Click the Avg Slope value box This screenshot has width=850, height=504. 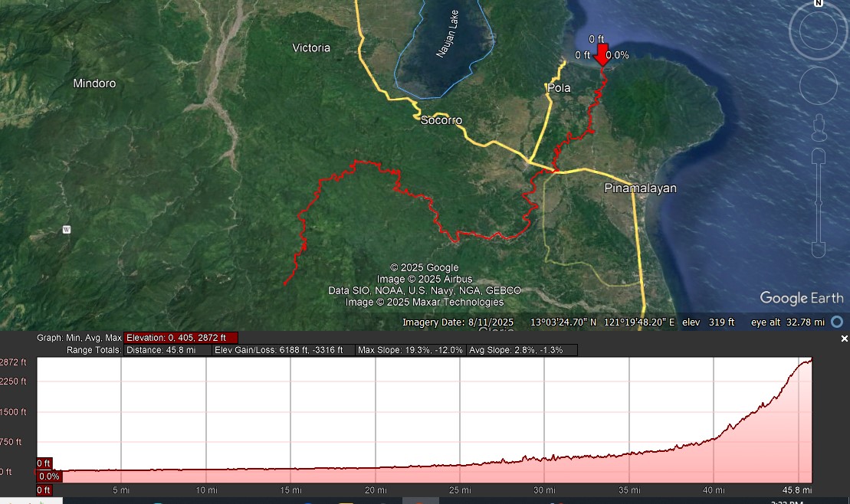[521, 350]
